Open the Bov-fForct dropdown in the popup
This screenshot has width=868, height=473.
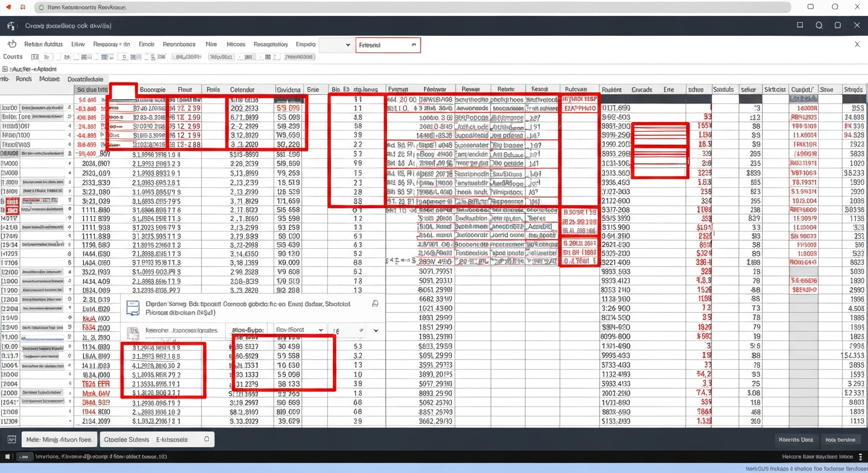click(299, 330)
